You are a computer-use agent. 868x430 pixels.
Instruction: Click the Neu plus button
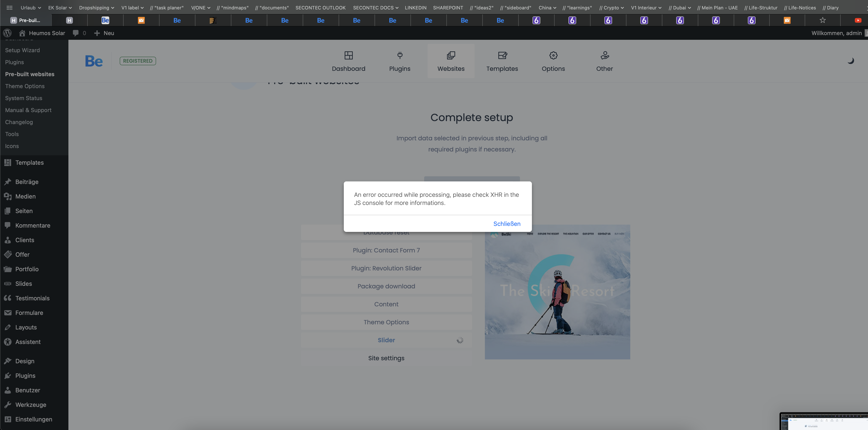104,33
